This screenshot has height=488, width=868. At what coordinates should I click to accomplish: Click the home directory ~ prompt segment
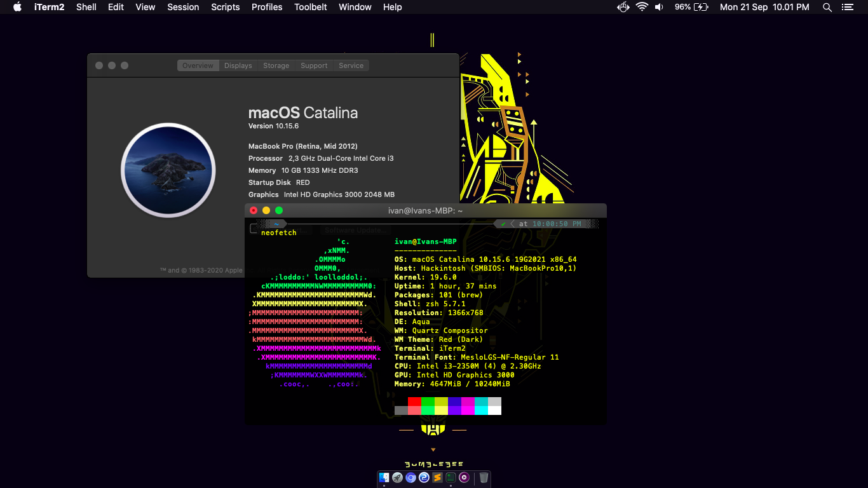point(276,224)
